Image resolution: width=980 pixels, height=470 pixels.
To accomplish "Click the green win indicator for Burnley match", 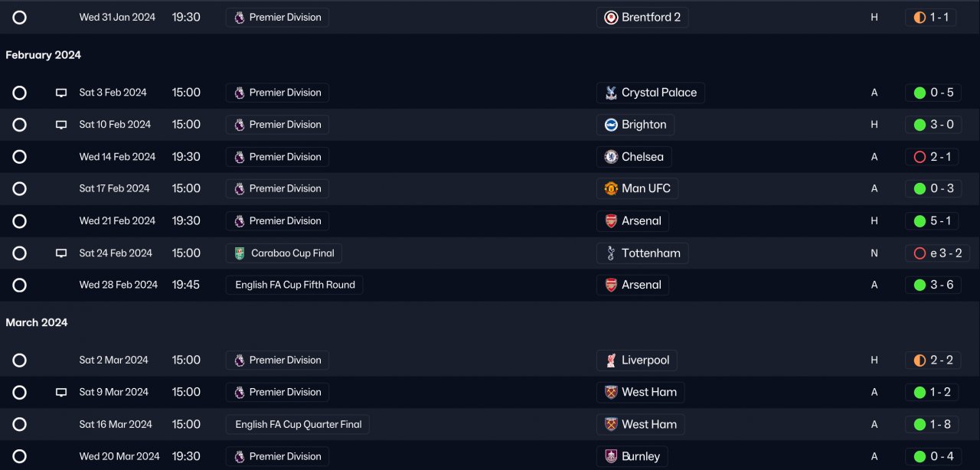I will [x=920, y=456].
